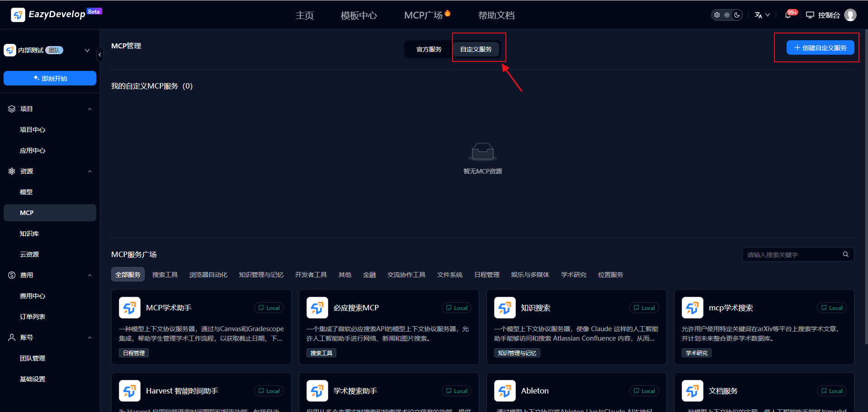Select system theme gear option
Screen dimensions: 868x412
[x=717, y=15]
